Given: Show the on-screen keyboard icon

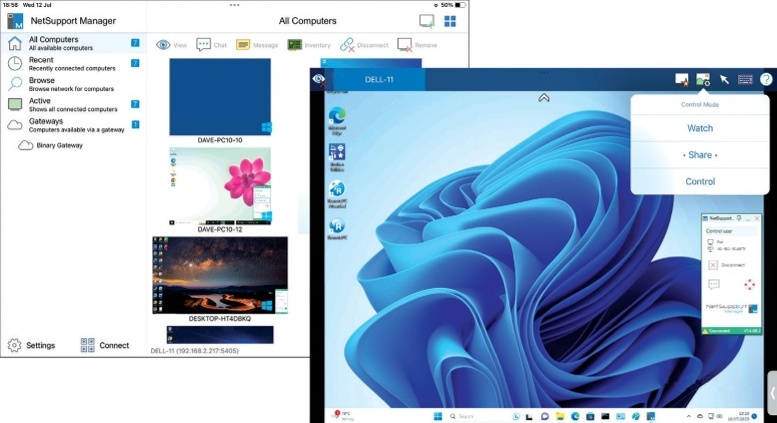Looking at the screenshot, I should click(745, 79).
